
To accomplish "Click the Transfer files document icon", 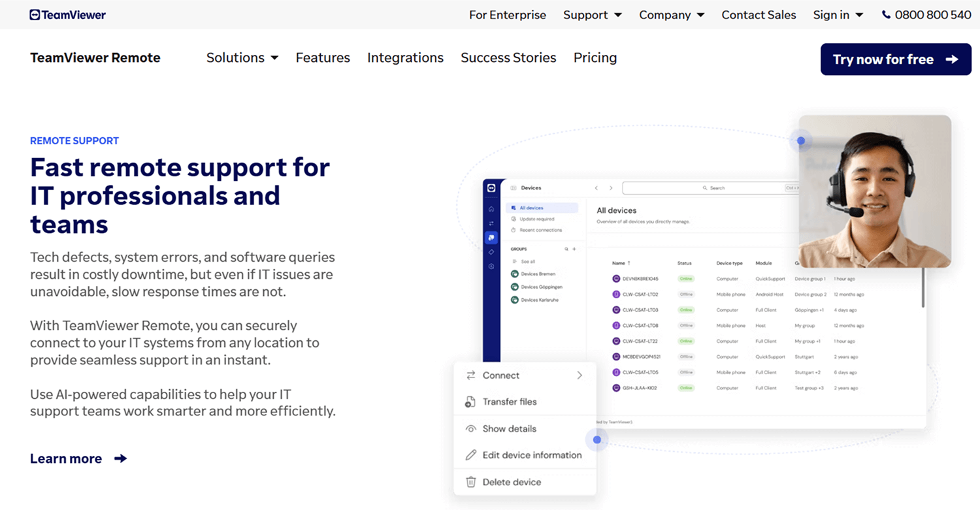I will click(470, 402).
